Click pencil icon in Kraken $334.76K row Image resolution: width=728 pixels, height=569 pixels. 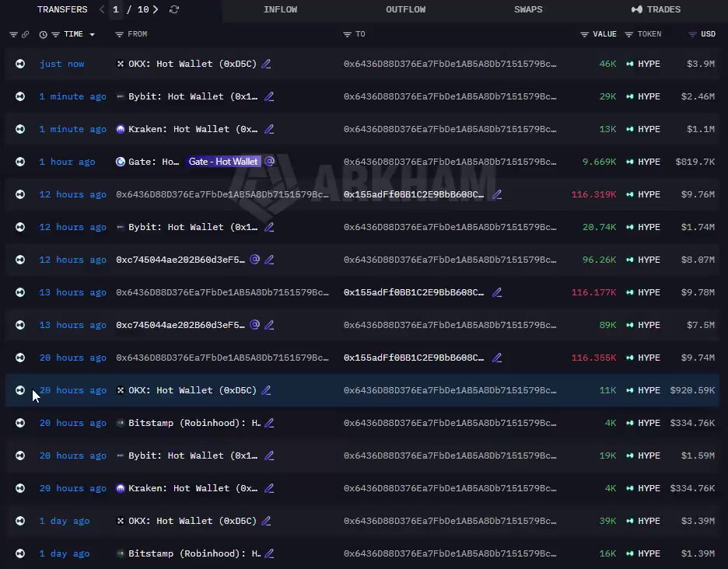[x=269, y=488]
